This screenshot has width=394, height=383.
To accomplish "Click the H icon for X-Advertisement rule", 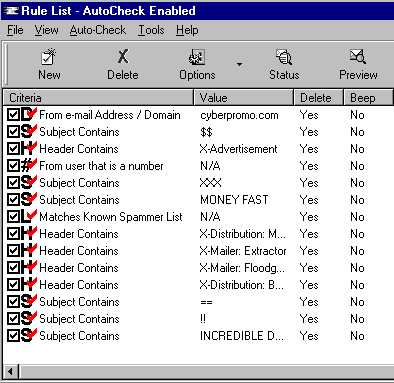I will [x=28, y=149].
